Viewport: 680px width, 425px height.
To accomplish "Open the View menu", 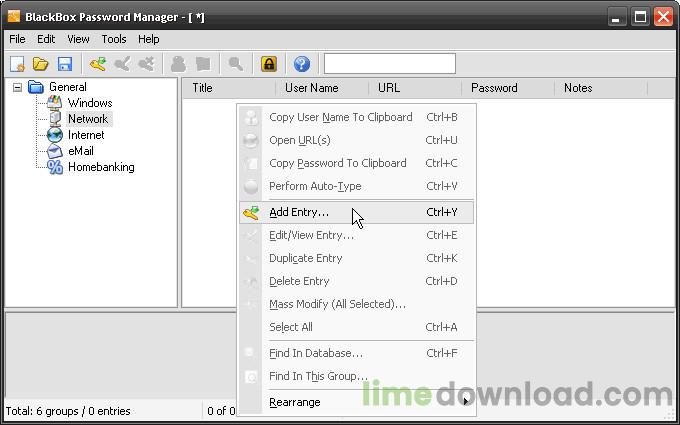I will point(78,39).
